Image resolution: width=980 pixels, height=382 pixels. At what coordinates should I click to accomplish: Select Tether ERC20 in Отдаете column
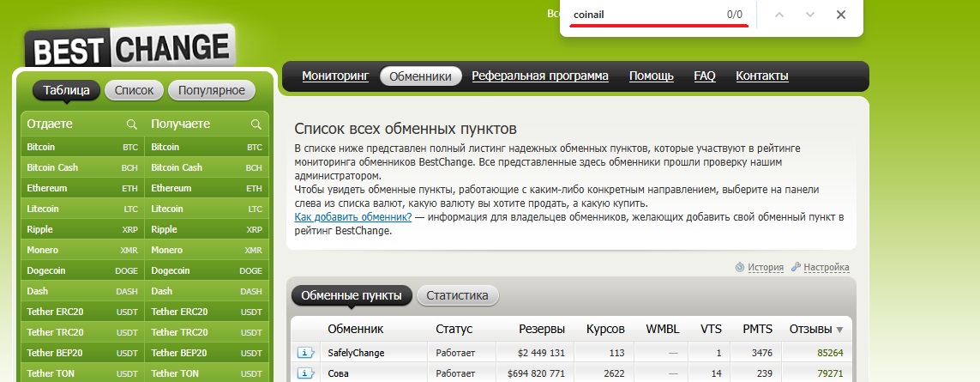tap(82, 312)
